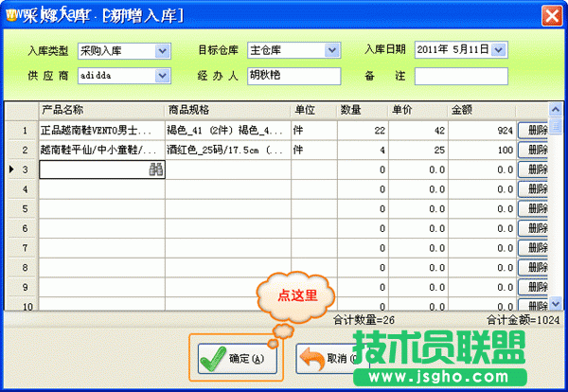Click the unit cell 件 in row 2
The width and height of the screenshot is (568, 392).
314,150
